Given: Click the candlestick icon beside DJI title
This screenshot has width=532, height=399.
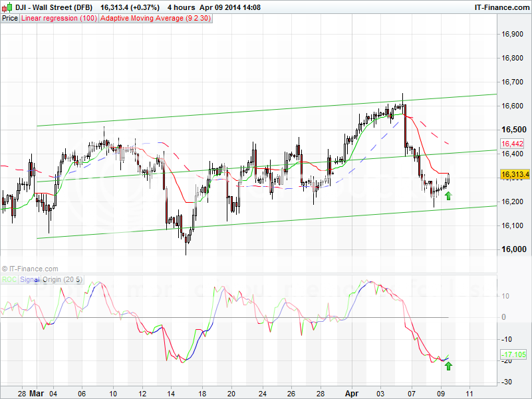Looking at the screenshot, I should 6,7.
